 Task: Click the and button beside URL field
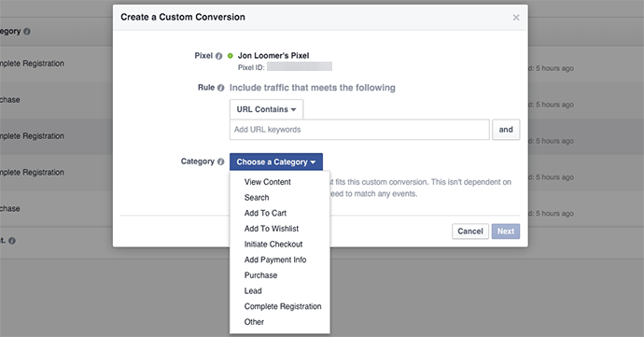[506, 130]
